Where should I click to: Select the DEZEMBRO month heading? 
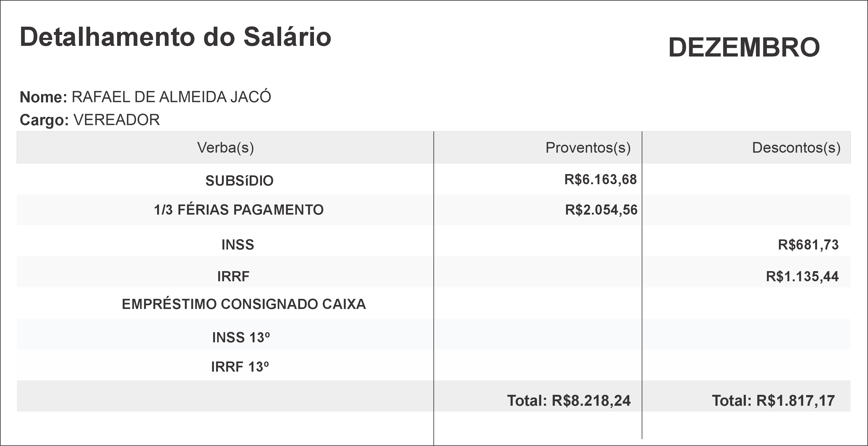click(x=744, y=48)
